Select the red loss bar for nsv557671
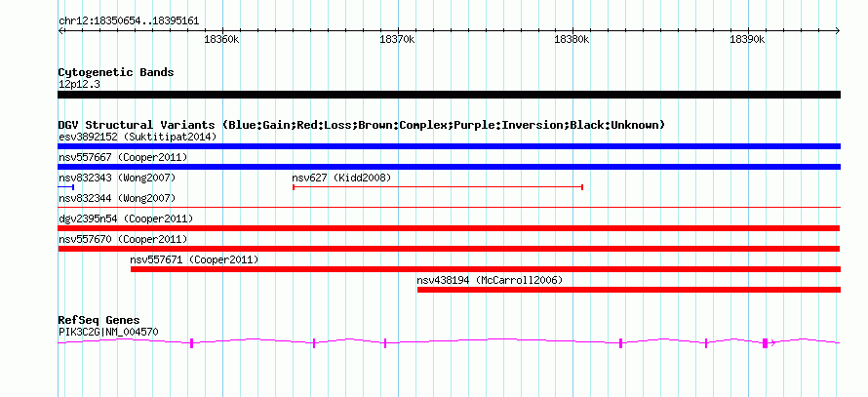868x397 pixels. coord(486,269)
